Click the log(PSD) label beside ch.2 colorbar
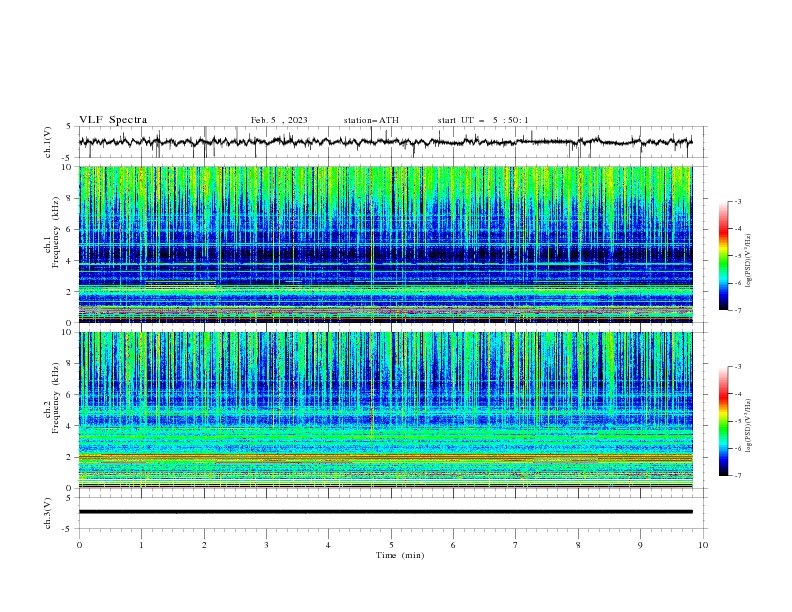 click(750, 425)
